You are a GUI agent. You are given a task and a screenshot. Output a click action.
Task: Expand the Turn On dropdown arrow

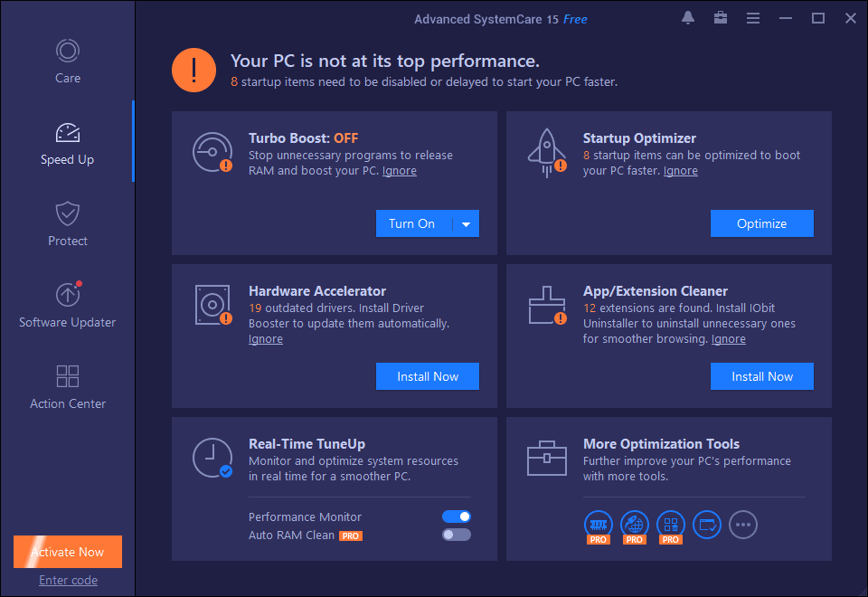tap(467, 223)
